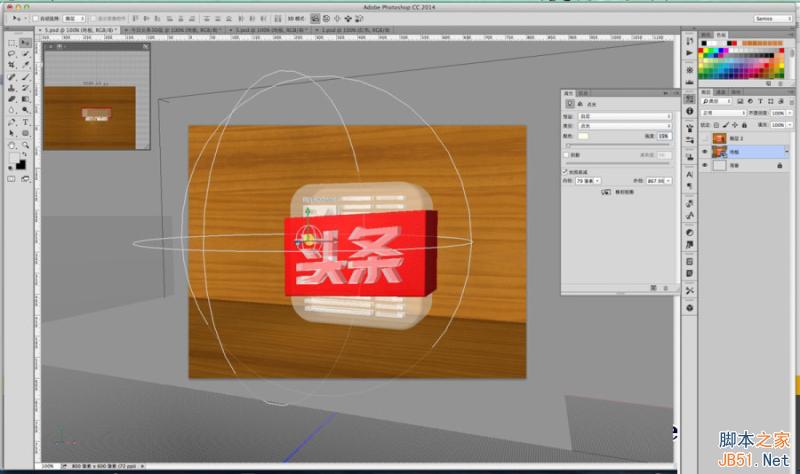Open the layer opacity slider arrow
800x474 pixels.
790,113
